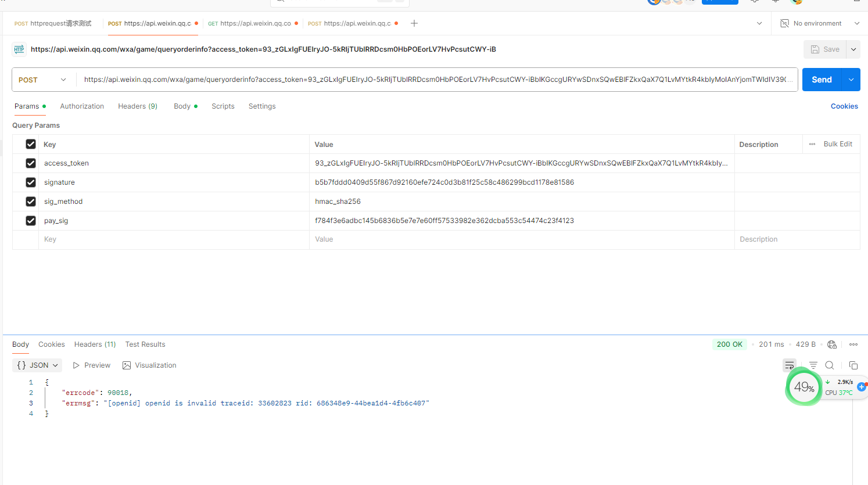Click the hmac_sha256 value cell
This screenshot has width=868, height=485.
tap(522, 202)
